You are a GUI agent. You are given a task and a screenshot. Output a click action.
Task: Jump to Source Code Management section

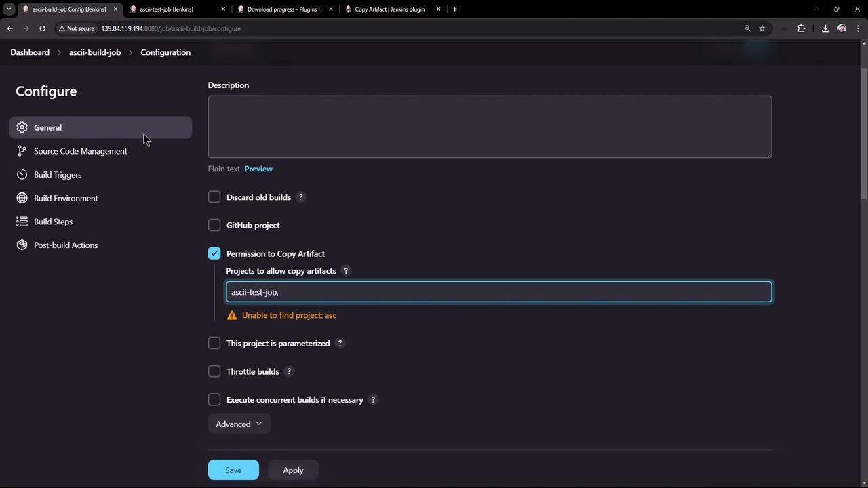[x=101, y=151]
